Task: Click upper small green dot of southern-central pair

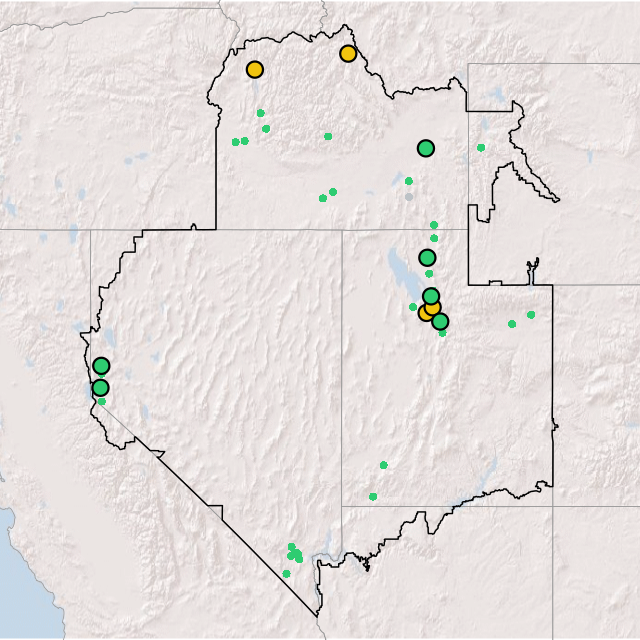Action: pyautogui.click(x=383, y=465)
